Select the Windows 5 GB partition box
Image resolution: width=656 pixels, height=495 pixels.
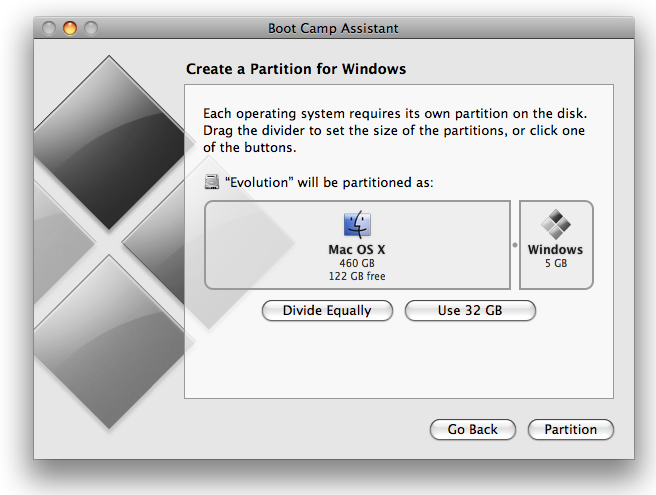tap(556, 245)
